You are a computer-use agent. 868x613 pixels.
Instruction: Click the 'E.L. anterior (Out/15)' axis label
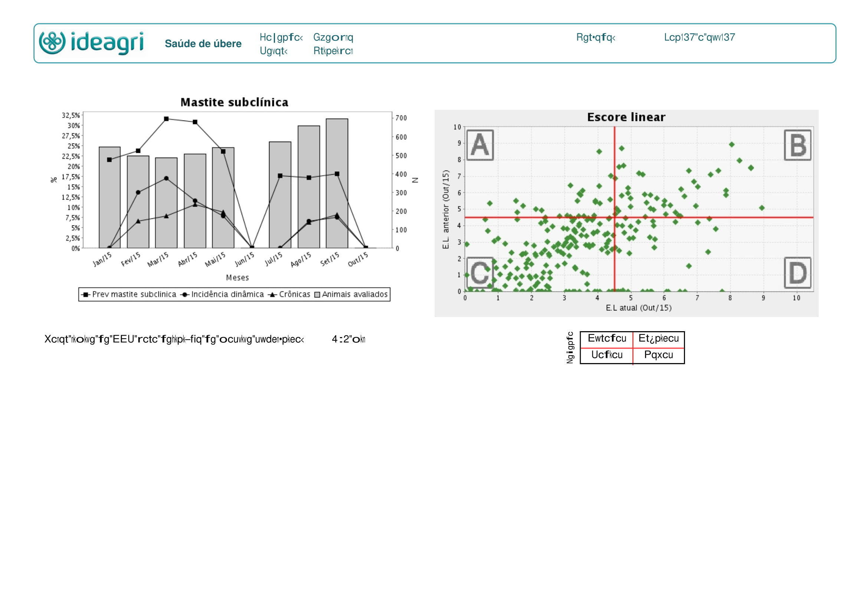click(446, 210)
